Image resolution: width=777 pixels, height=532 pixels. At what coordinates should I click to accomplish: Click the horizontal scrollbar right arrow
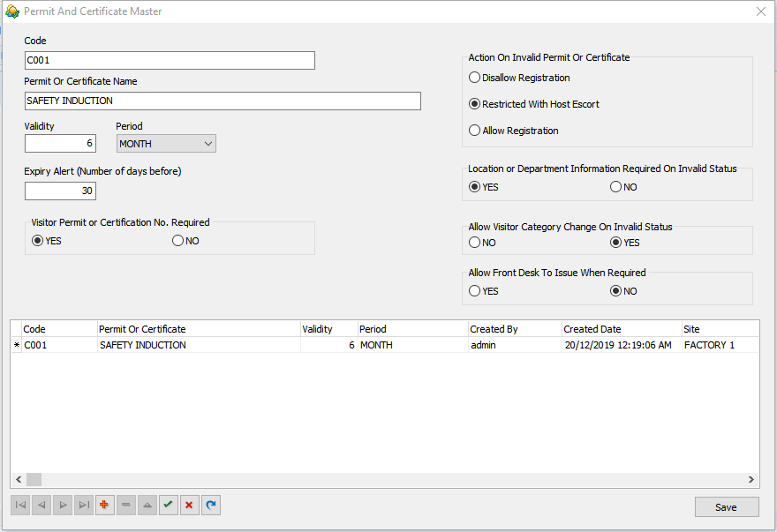click(x=751, y=480)
